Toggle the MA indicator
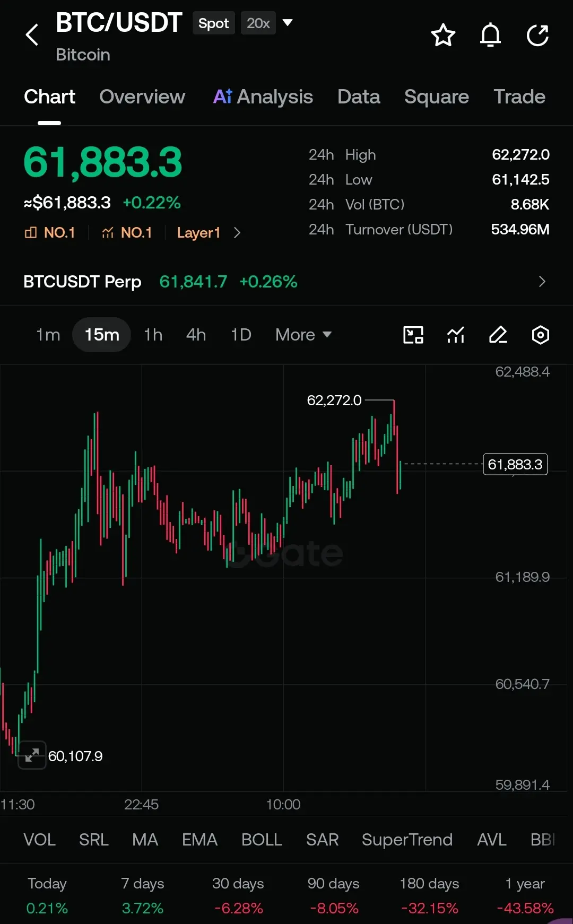The width and height of the screenshot is (573, 924). [x=145, y=840]
